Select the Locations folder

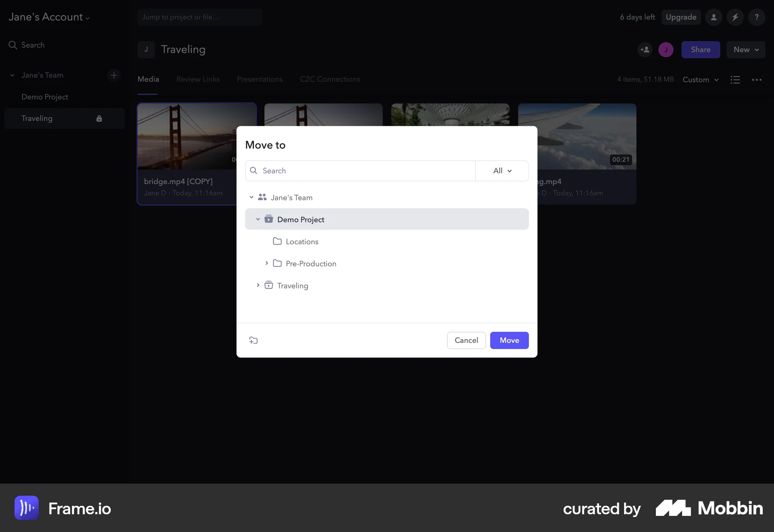[302, 241]
